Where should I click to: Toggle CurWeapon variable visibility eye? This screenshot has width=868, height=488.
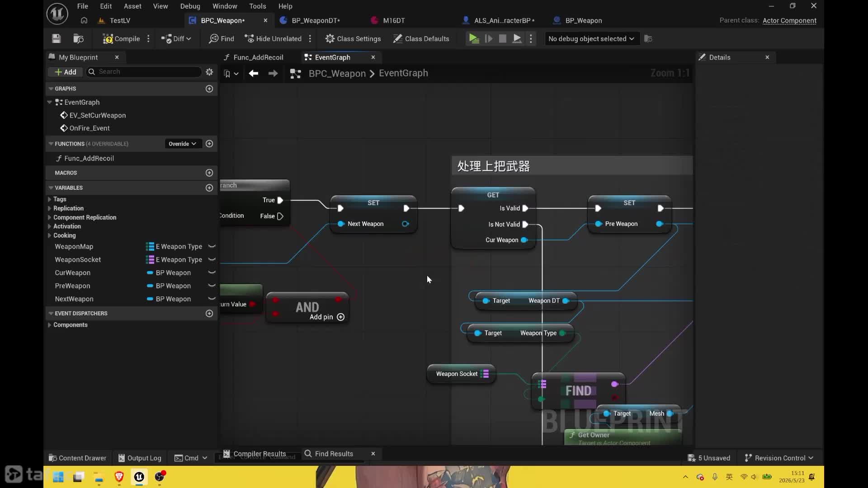pos(212,272)
